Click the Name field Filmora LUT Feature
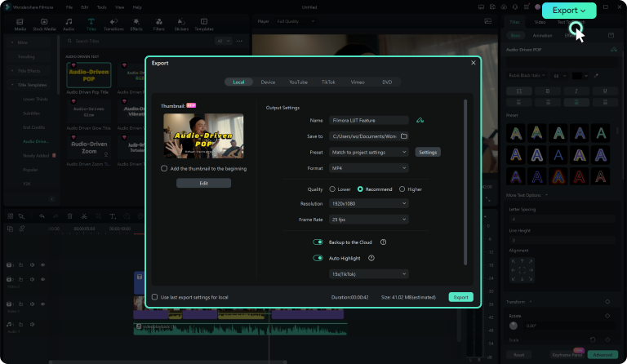This screenshot has width=627, height=364. (x=369, y=120)
